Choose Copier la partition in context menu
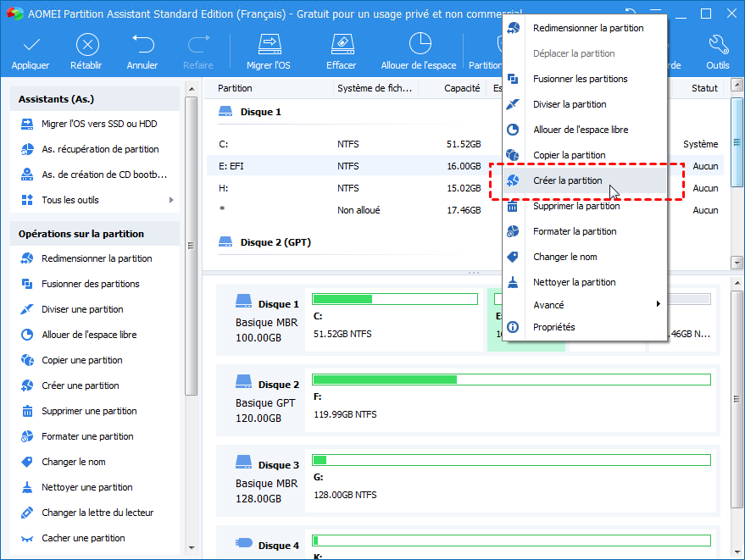The height and width of the screenshot is (560, 745). coord(586,155)
